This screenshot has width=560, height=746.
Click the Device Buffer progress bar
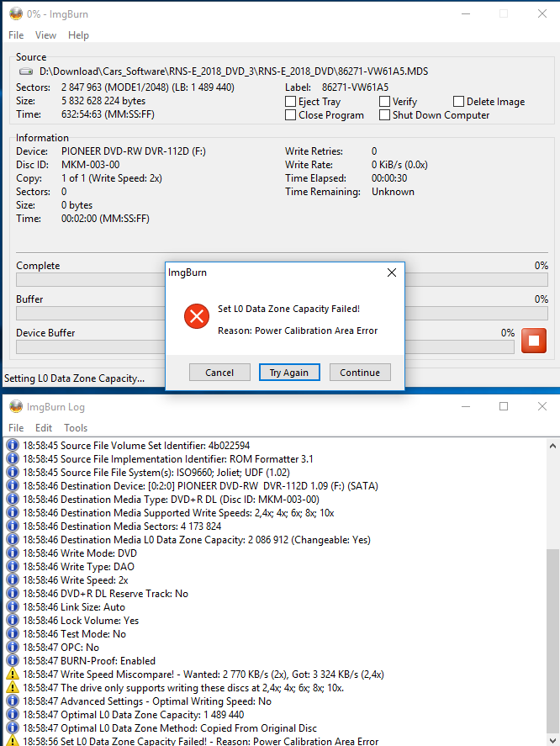[265, 347]
